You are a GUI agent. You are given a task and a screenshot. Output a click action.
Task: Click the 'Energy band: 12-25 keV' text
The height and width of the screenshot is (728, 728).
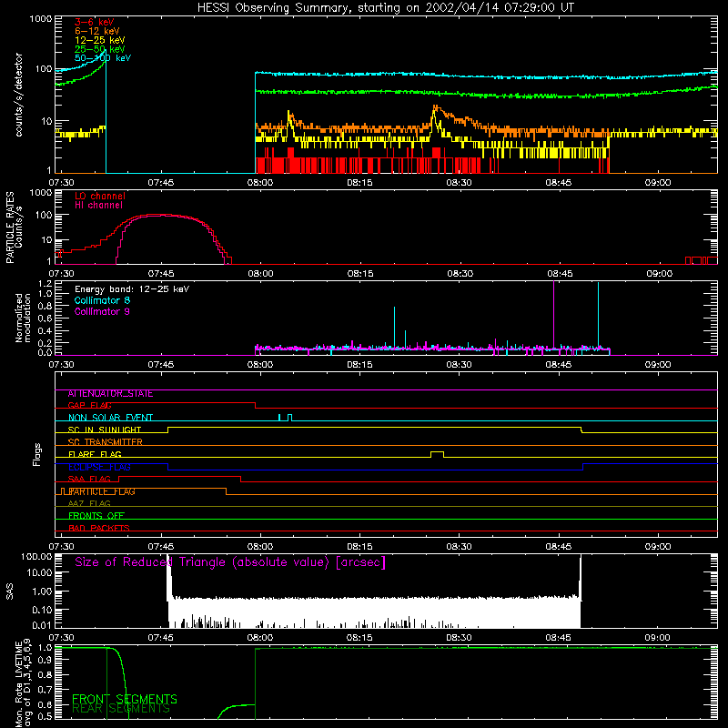tap(132, 289)
